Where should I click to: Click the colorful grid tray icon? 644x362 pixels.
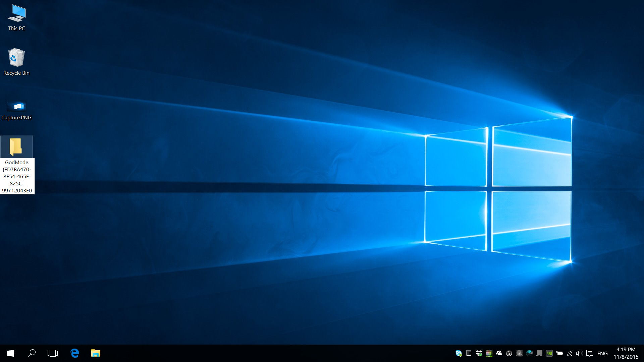pyautogui.click(x=489, y=353)
